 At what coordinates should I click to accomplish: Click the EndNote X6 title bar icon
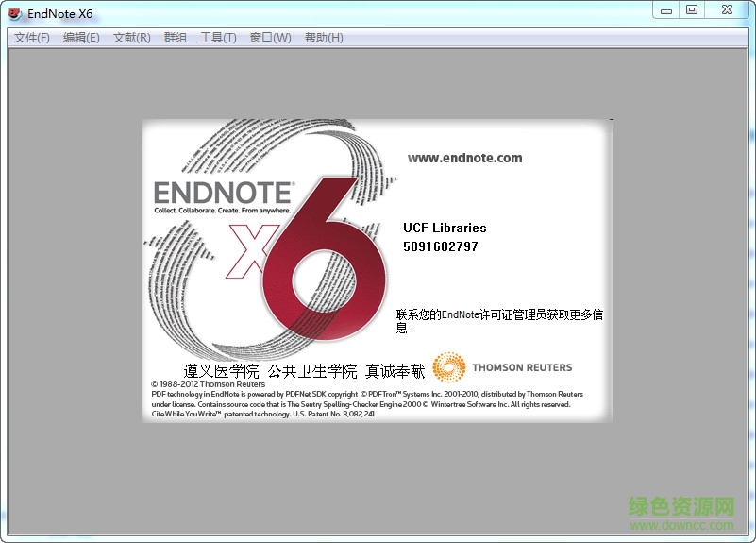tap(15, 13)
